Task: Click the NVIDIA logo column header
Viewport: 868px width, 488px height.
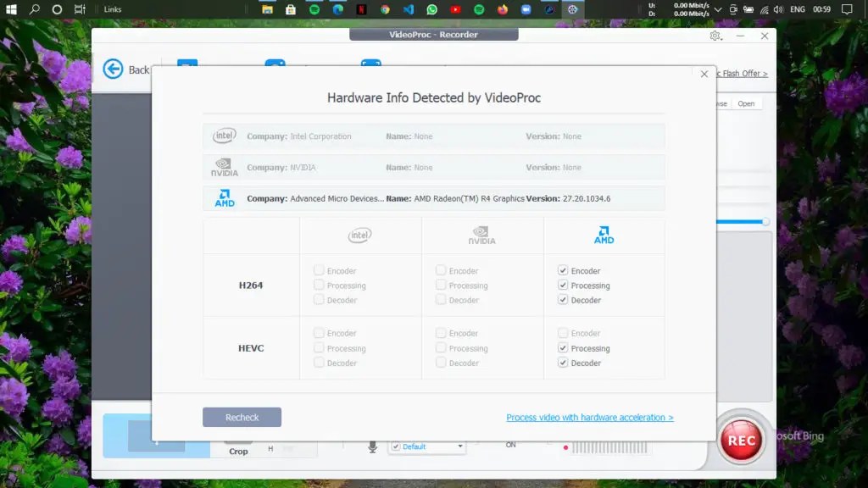Action: [x=482, y=236]
